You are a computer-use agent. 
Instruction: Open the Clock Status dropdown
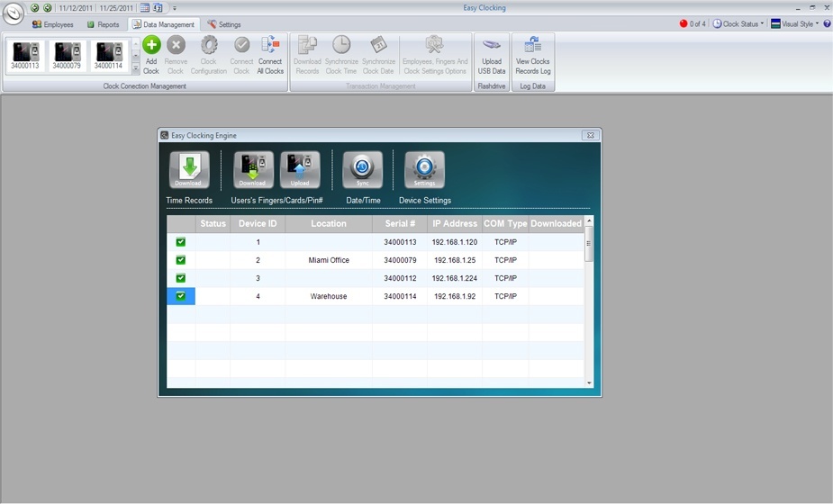738,24
